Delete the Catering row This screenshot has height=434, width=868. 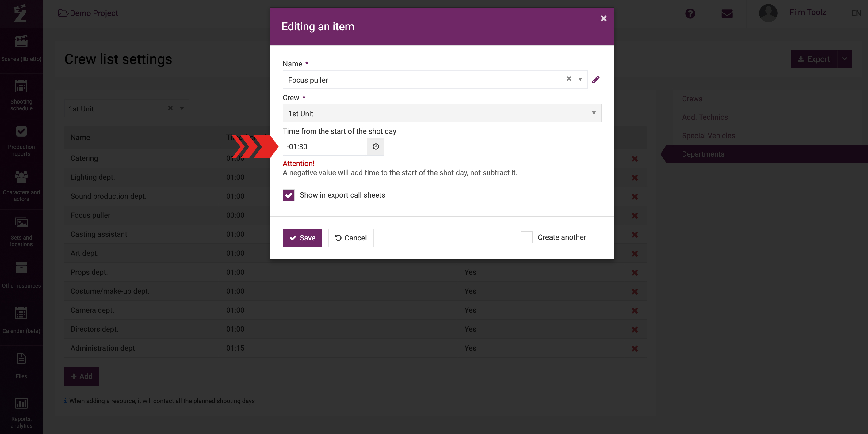[x=634, y=159]
